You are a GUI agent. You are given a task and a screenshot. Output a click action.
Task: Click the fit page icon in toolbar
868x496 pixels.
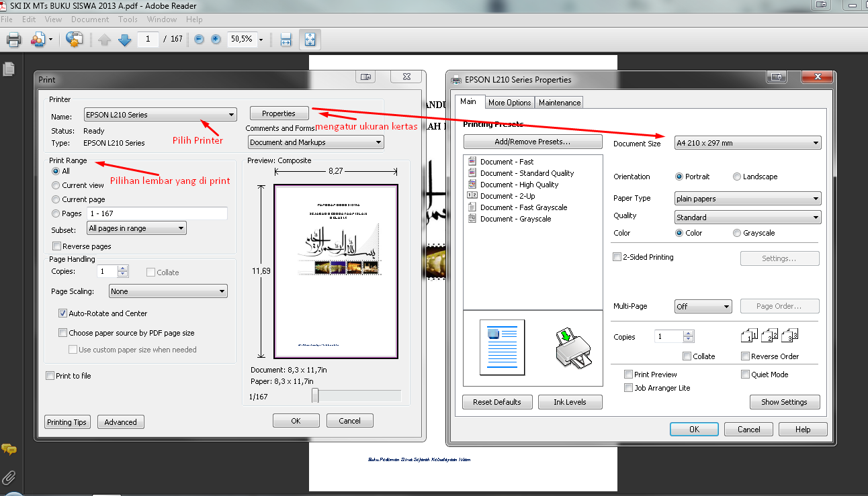click(x=310, y=40)
